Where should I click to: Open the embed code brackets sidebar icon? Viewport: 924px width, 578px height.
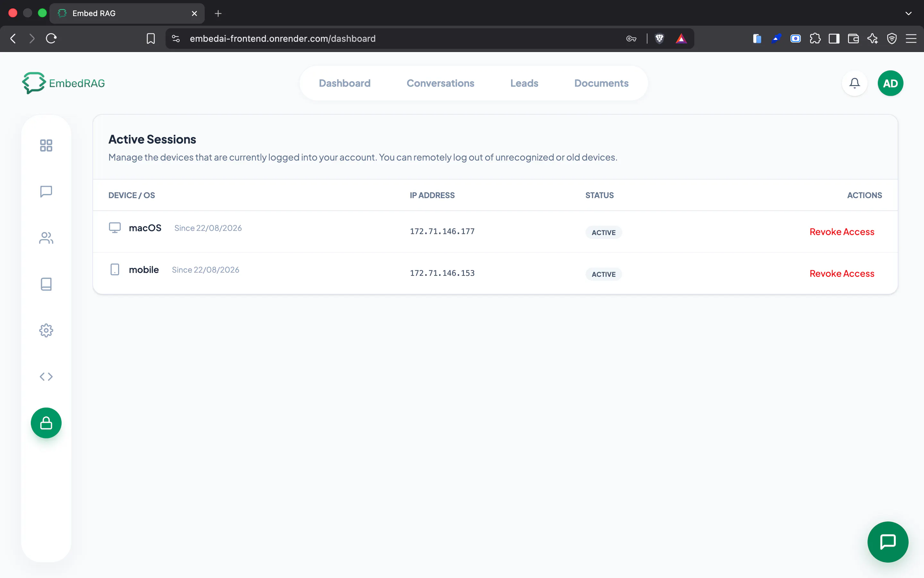(46, 377)
